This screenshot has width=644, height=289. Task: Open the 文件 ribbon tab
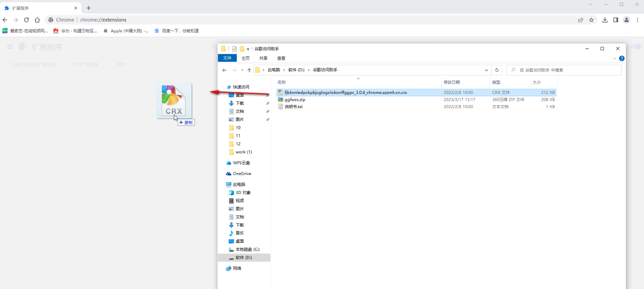pyautogui.click(x=227, y=58)
